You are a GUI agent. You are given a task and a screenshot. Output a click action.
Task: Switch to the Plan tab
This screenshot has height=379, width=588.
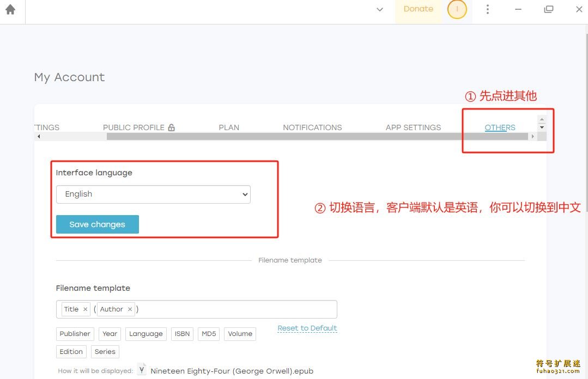pyautogui.click(x=229, y=127)
